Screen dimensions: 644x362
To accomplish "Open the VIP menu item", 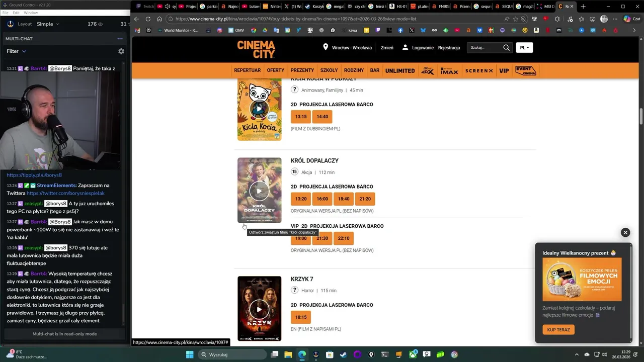I will click(504, 71).
